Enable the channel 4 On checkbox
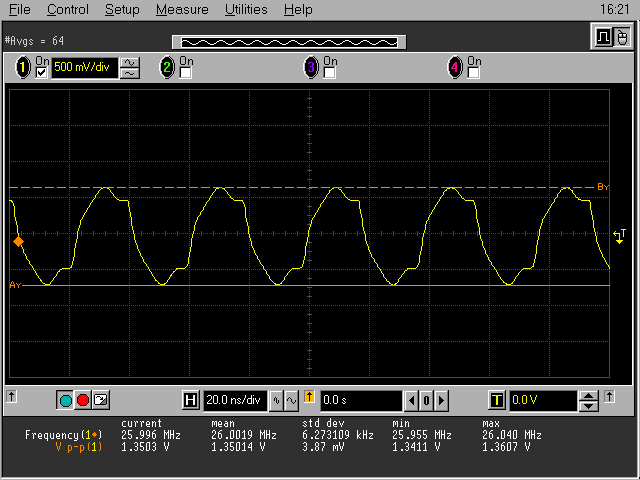 pos(474,73)
